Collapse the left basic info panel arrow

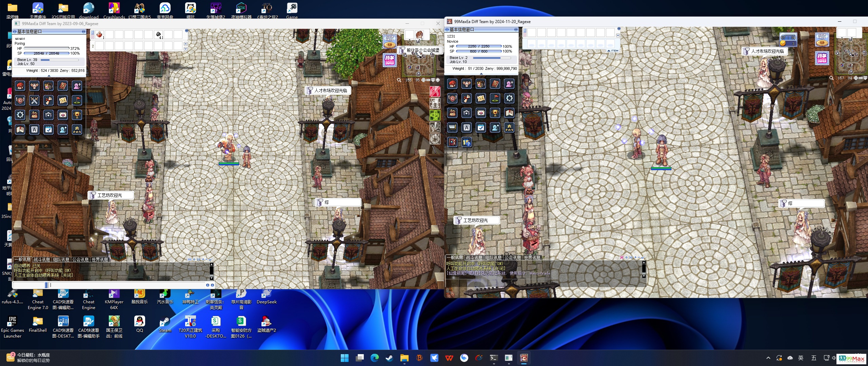(x=49, y=76)
